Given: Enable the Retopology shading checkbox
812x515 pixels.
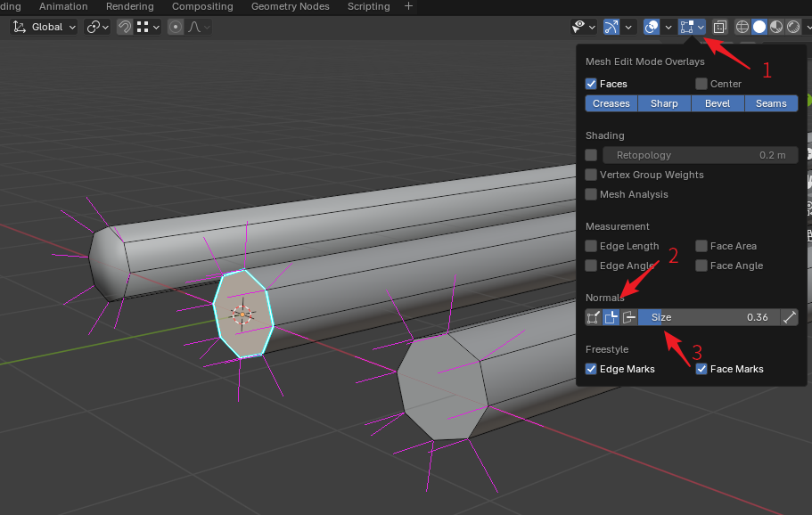Looking at the screenshot, I should click(591, 155).
